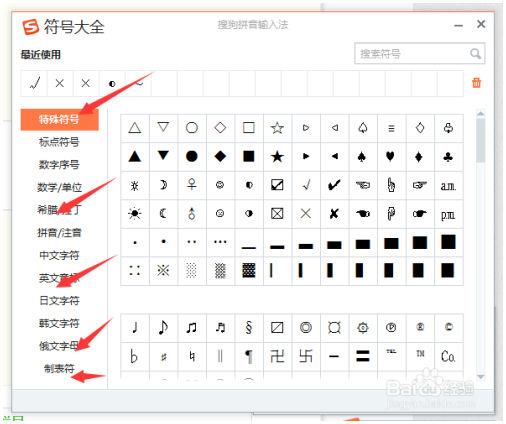Open the 中文字符 category
Screen dimensions: 506x424
click(59, 255)
